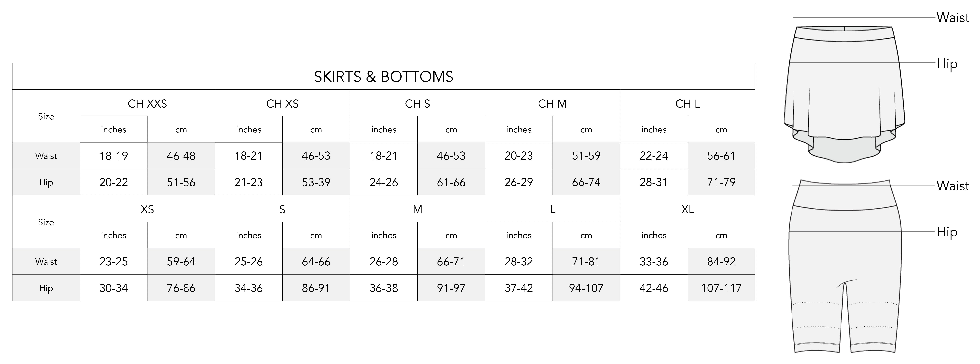
Task: Click the skirt illustration
Action: click(x=844, y=95)
